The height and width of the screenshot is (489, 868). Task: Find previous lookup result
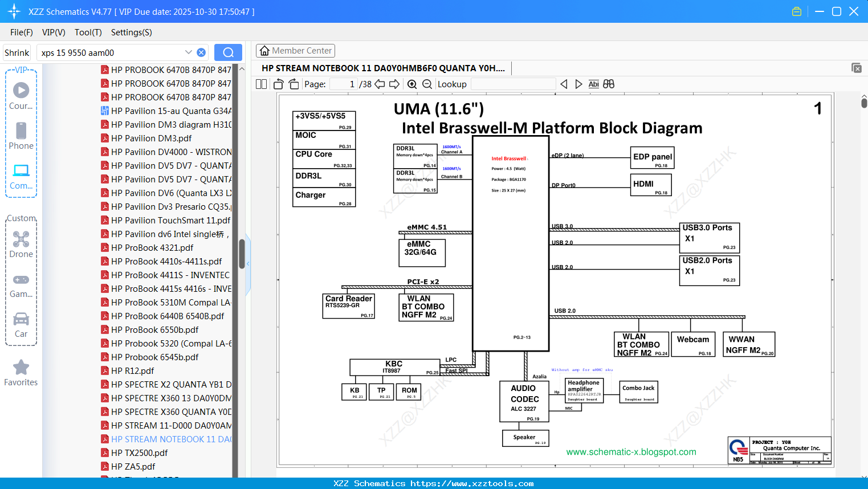pos(564,84)
